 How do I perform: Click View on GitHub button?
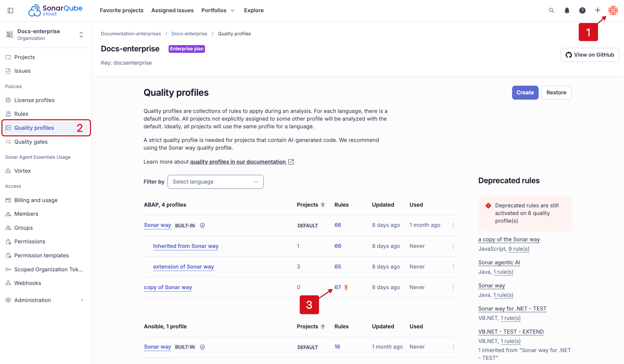pos(590,55)
